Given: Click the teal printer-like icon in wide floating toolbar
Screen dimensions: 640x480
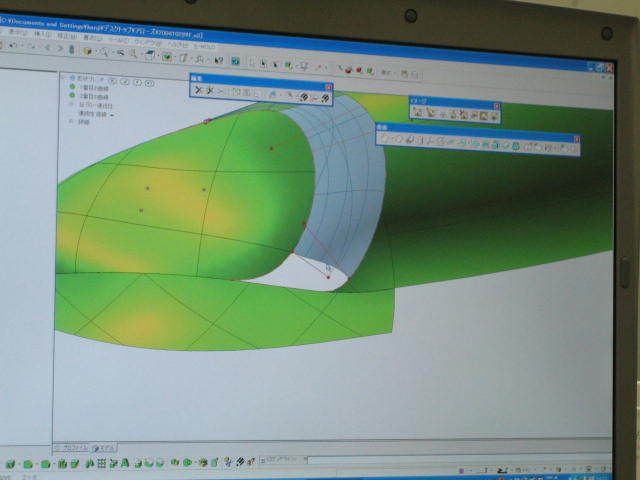Looking at the screenshot, I should [x=516, y=146].
